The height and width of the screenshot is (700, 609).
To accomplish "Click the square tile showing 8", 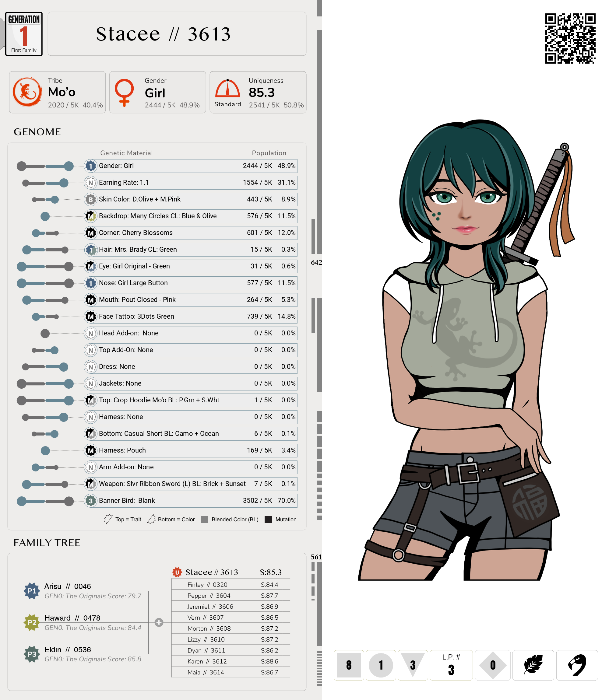I will tap(349, 665).
